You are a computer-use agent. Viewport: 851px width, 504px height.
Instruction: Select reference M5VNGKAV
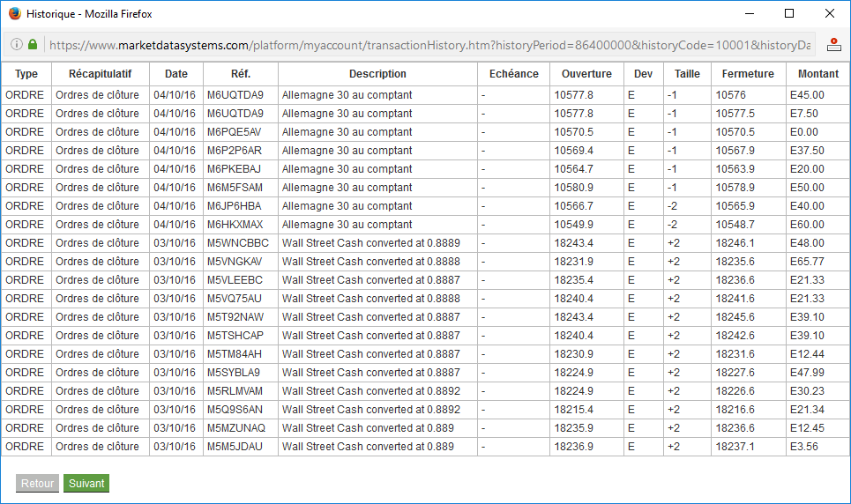coord(235,261)
